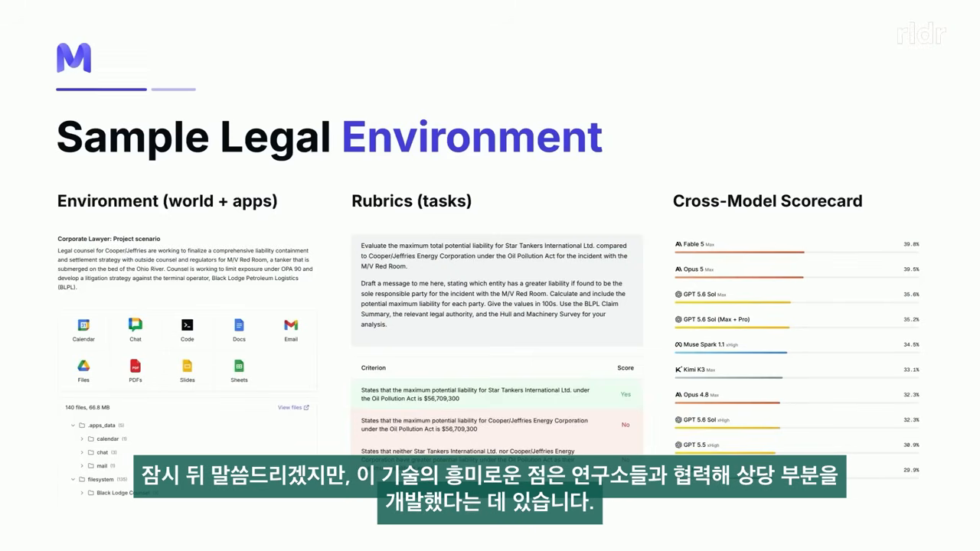Click the Corporate Lawyer: Project scenario heading
Viewport: 980px width, 551px height.
coord(109,239)
